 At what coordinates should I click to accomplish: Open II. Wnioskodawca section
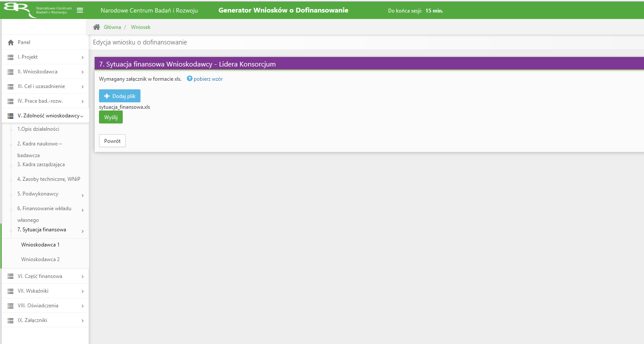click(x=45, y=72)
